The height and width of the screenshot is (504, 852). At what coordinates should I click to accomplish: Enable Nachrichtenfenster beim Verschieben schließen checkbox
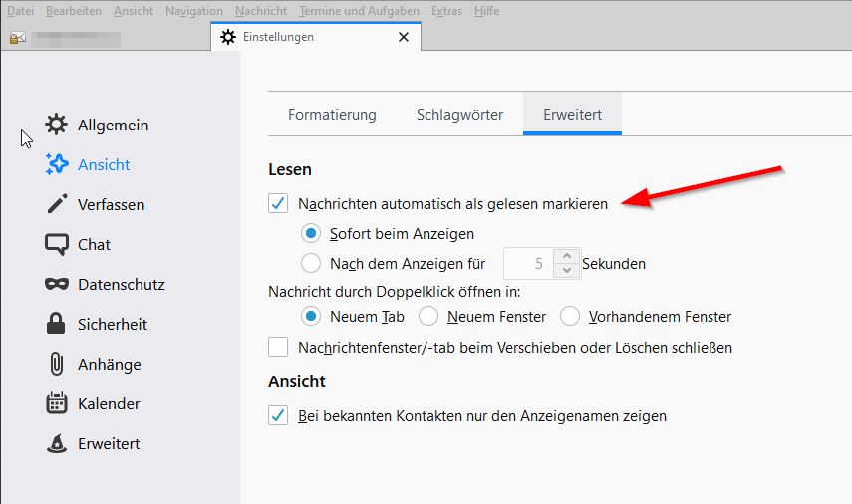click(x=278, y=347)
